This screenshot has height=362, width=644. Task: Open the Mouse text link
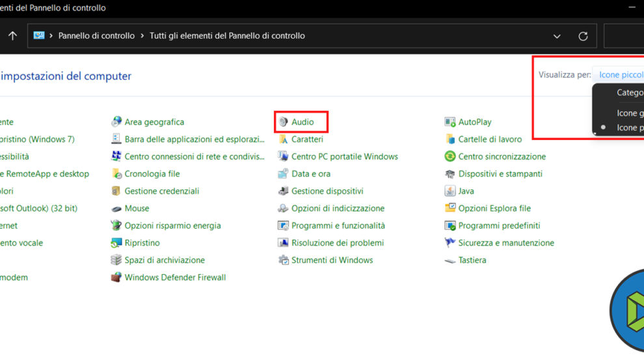(137, 208)
